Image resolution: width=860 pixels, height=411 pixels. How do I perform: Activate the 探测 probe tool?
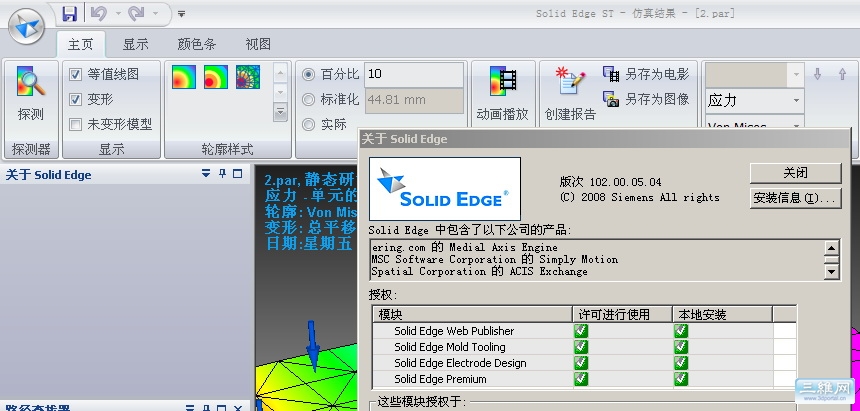click(x=31, y=93)
